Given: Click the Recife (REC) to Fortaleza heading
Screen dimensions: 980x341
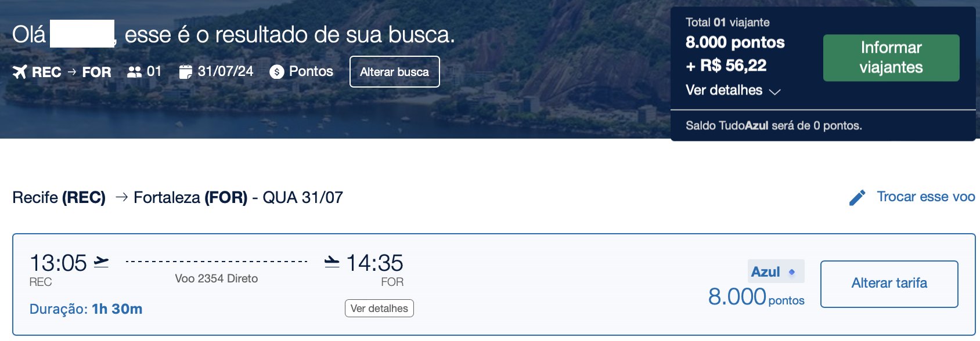Looking at the screenshot, I should click(x=178, y=198).
